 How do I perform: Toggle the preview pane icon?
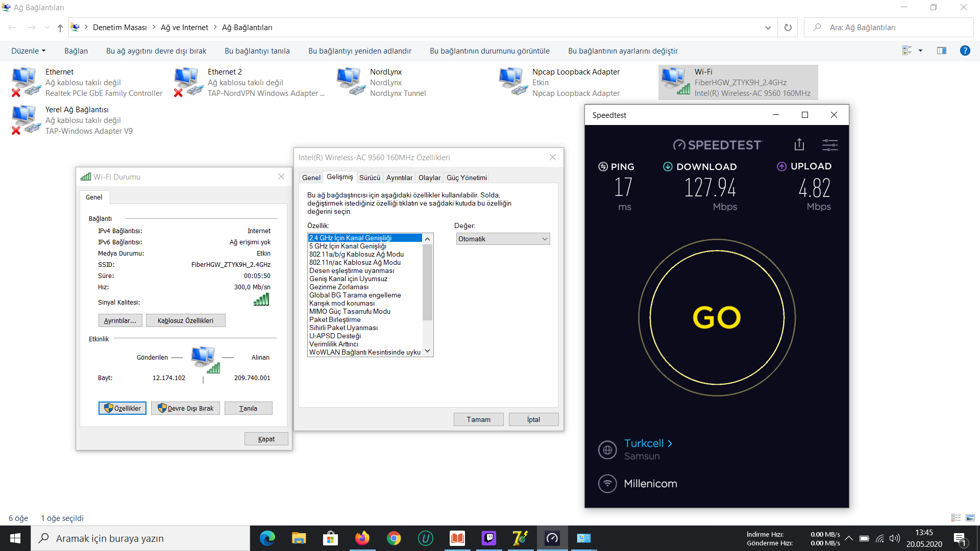click(942, 51)
